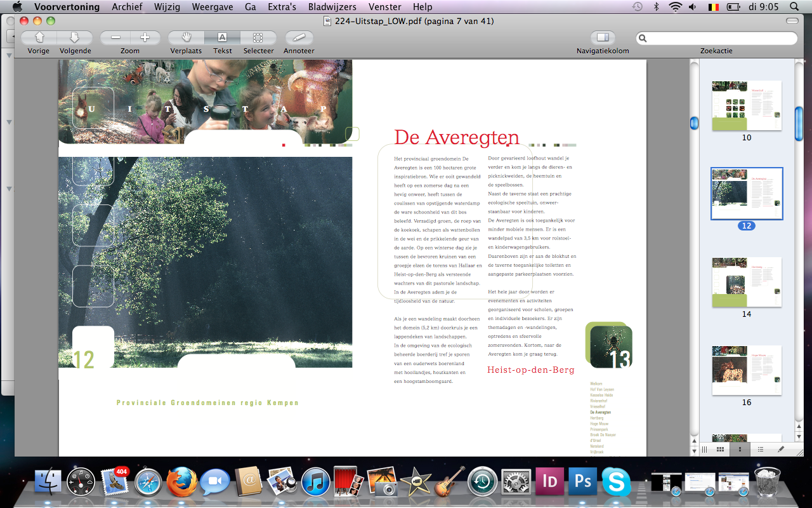Viewport: 812px width, 508px height.
Task: Activate the Tekst selection tool
Action: tap(222, 37)
